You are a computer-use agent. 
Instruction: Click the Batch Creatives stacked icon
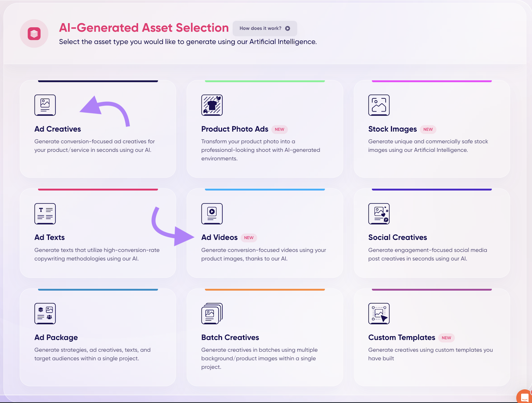point(212,313)
